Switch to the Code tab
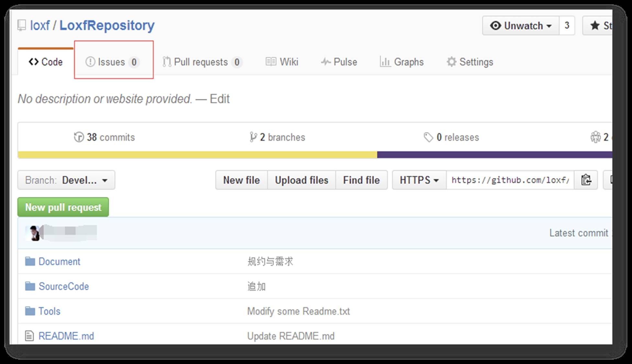632x364 pixels. pos(46,62)
